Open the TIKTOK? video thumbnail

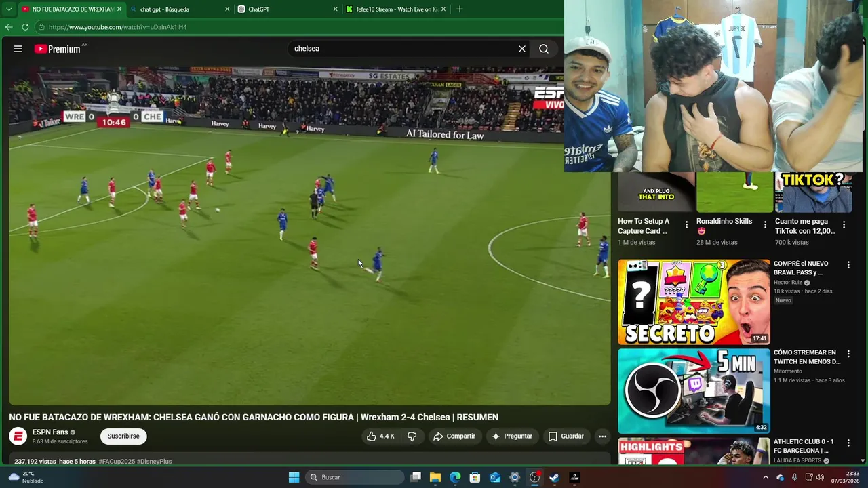814,192
